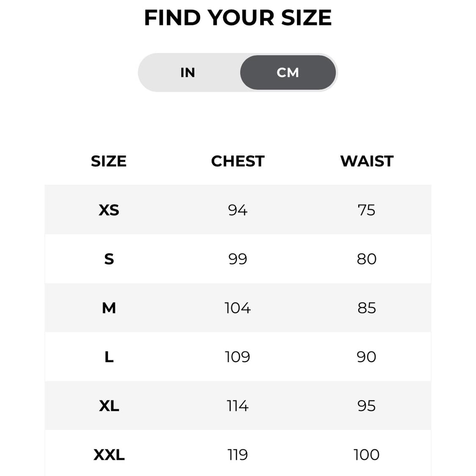Click the waist value 90
This screenshot has width=476, height=476.
tap(366, 357)
